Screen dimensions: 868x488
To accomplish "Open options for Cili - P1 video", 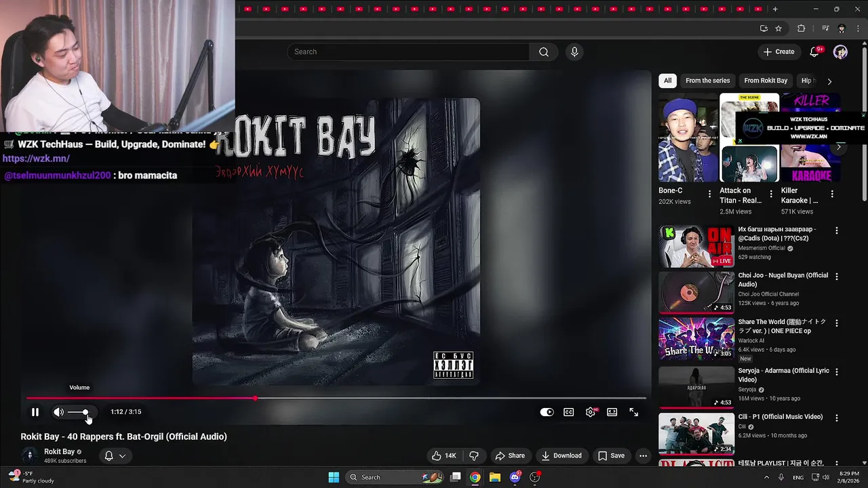I will [x=836, y=418].
